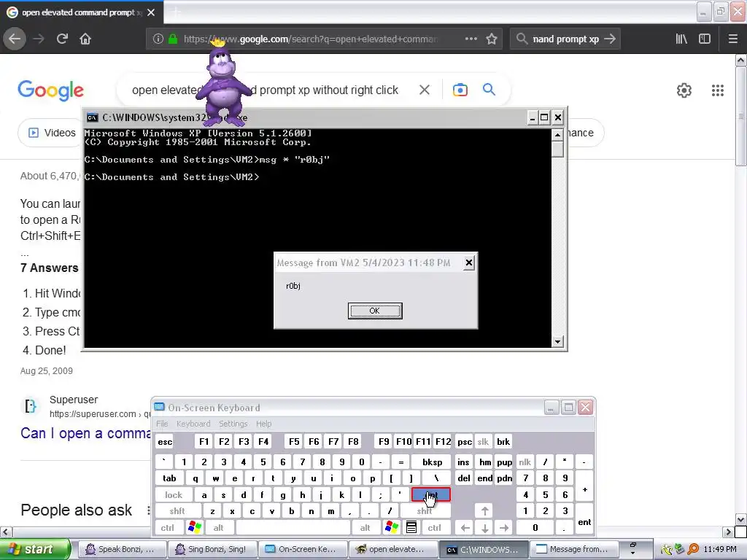
Task: Click the Firefox search bar field
Action: [x=565, y=39]
